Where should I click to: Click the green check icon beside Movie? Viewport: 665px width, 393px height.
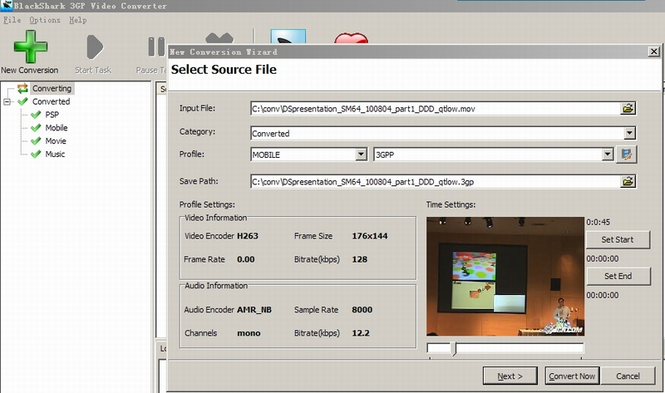tap(36, 141)
